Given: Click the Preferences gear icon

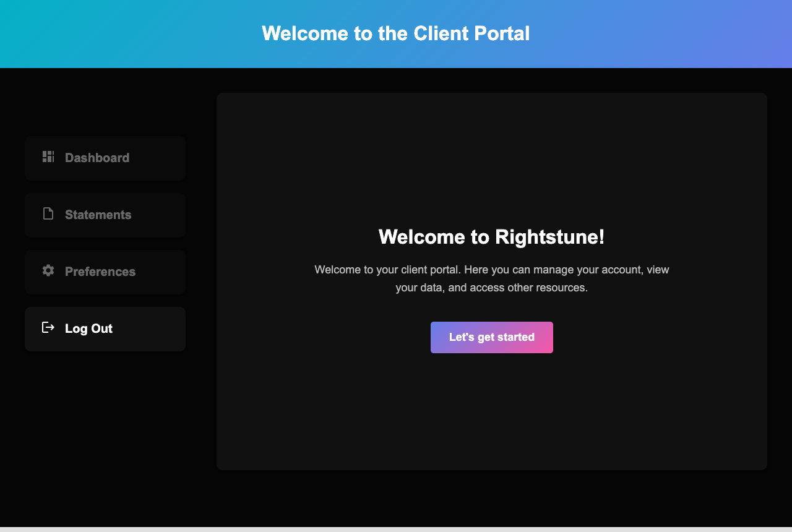Looking at the screenshot, I should (x=48, y=270).
